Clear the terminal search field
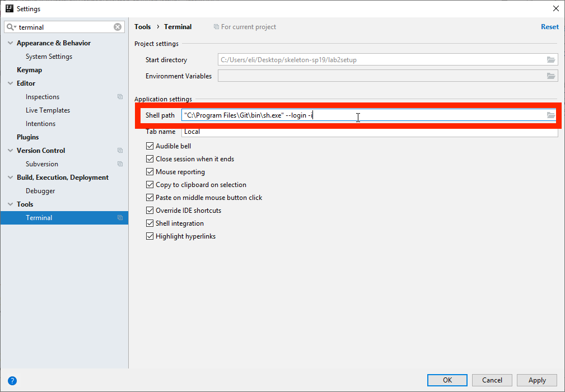This screenshot has width=565, height=392. tap(118, 27)
